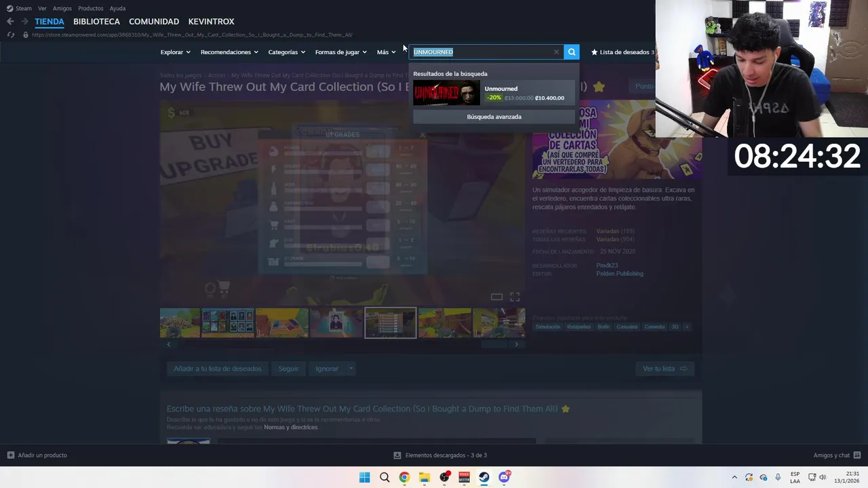868x488 pixels.
Task: Open the Unmourned search result
Action: [494, 94]
